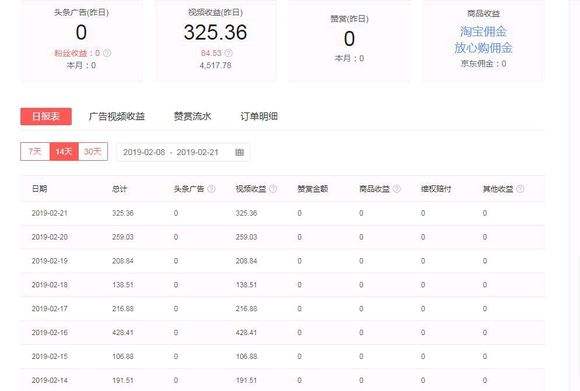Image resolution: width=580 pixels, height=391 pixels.
Task: Switch to 订单明细 tab
Action: [259, 117]
